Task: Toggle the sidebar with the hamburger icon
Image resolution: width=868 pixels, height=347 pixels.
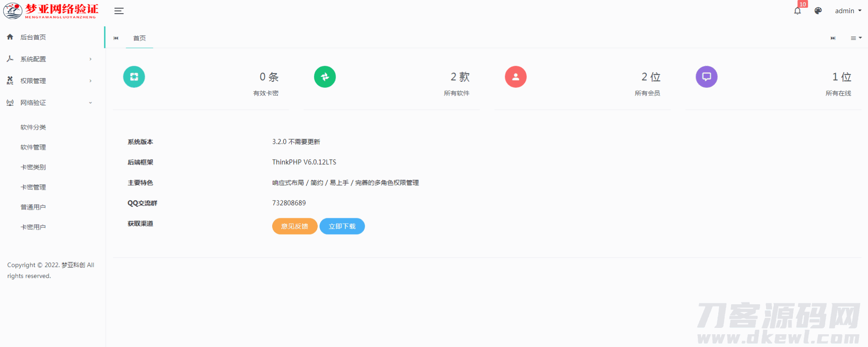Action: (x=119, y=11)
